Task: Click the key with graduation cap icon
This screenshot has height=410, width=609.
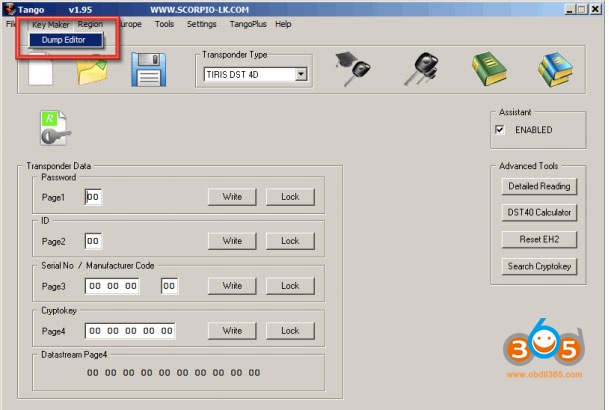Action: 353,69
